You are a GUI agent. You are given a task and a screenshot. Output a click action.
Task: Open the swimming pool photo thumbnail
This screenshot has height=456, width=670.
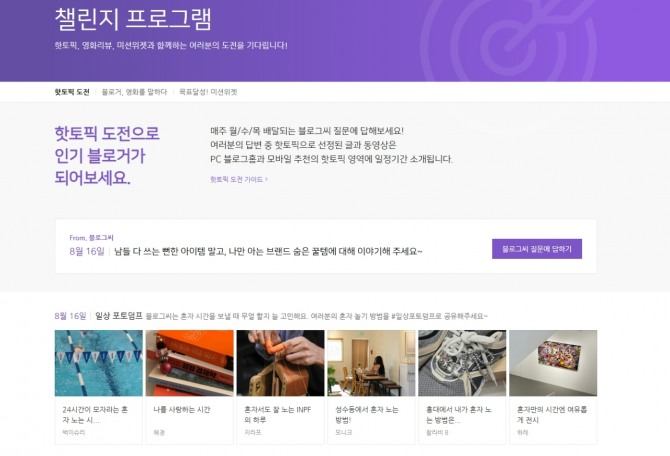point(98,363)
